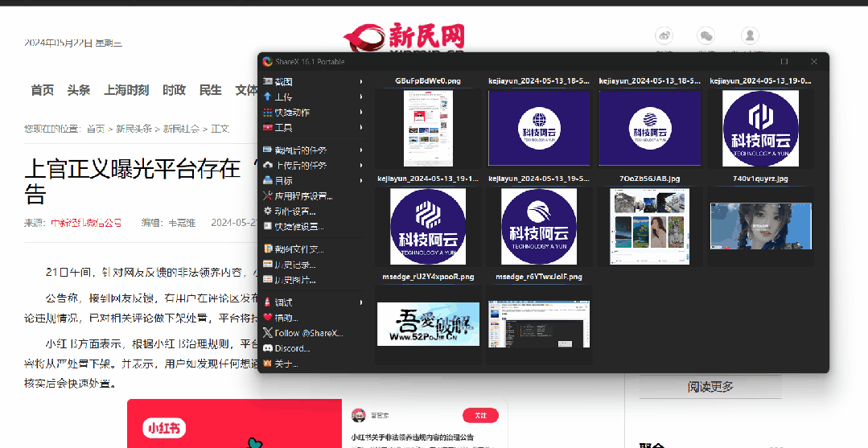Click the red 中新经纬微信公号 source link
Viewport: 868px width, 448px height.
(86, 223)
